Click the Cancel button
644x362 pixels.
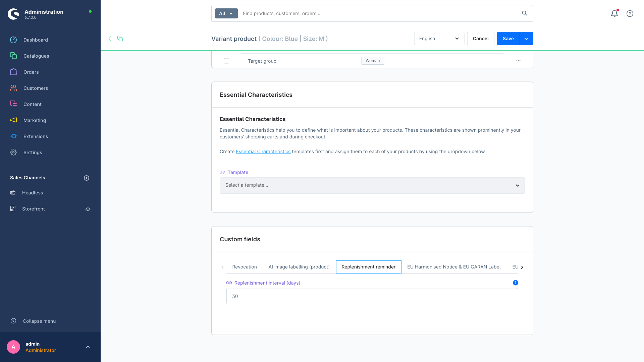pos(481,39)
